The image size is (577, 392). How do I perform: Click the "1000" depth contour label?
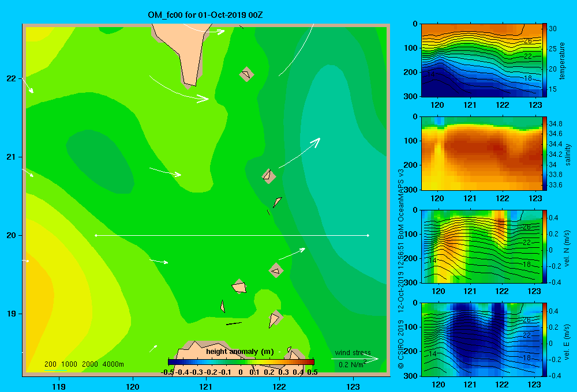click(69, 364)
